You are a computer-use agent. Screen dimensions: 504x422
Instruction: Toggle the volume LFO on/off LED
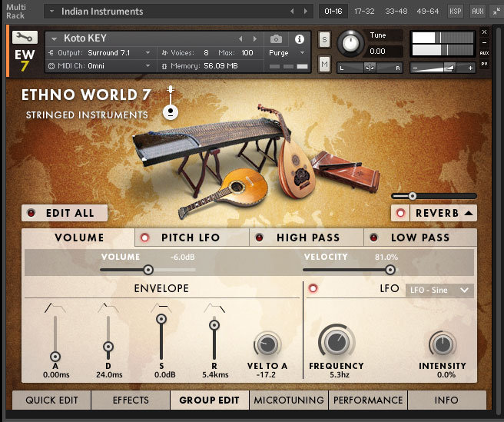click(x=313, y=288)
